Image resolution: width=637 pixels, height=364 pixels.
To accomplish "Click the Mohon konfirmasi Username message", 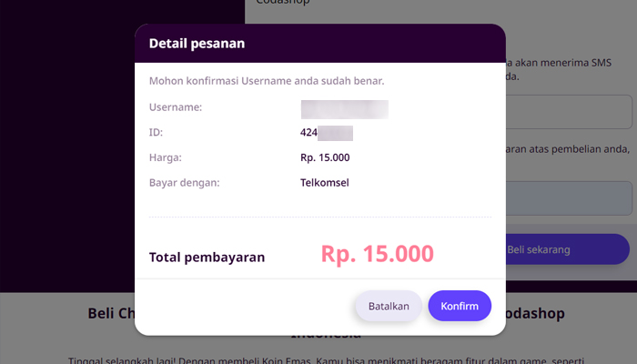I will pyautogui.click(x=267, y=81).
